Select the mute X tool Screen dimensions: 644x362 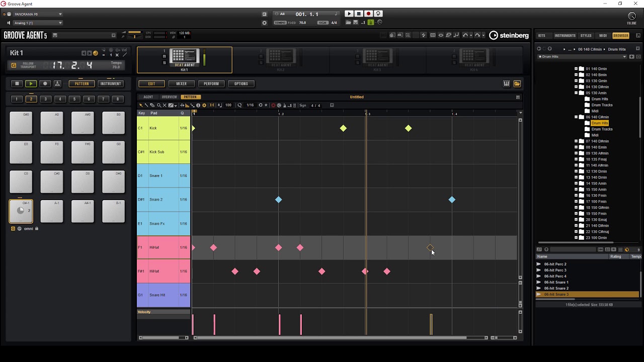(x=165, y=105)
